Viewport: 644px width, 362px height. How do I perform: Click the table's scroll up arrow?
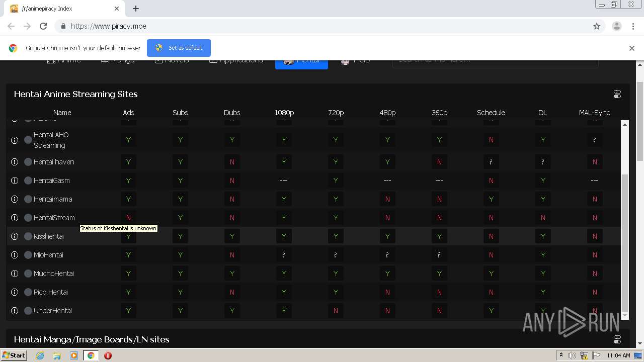(x=625, y=124)
